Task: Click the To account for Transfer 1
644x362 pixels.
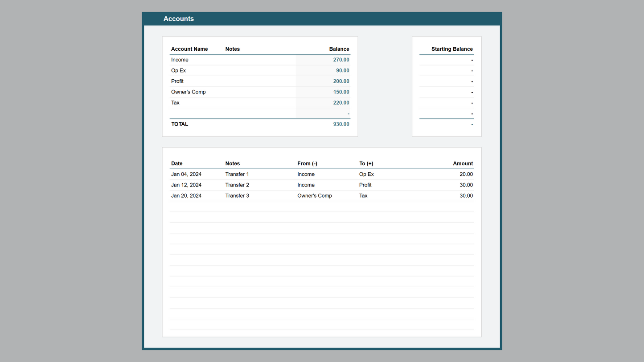Action: click(366, 174)
